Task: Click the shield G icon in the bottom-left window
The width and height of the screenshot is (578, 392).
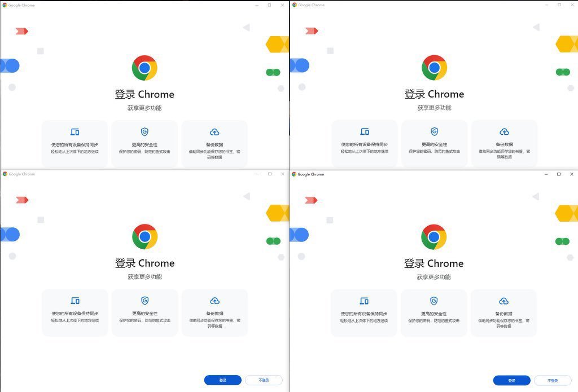Action: tap(145, 301)
